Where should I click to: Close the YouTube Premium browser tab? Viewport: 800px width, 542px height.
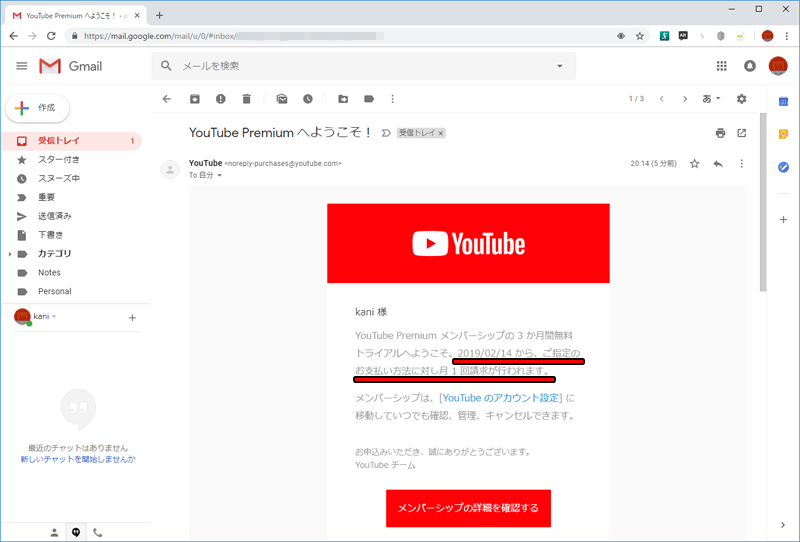tap(137, 15)
